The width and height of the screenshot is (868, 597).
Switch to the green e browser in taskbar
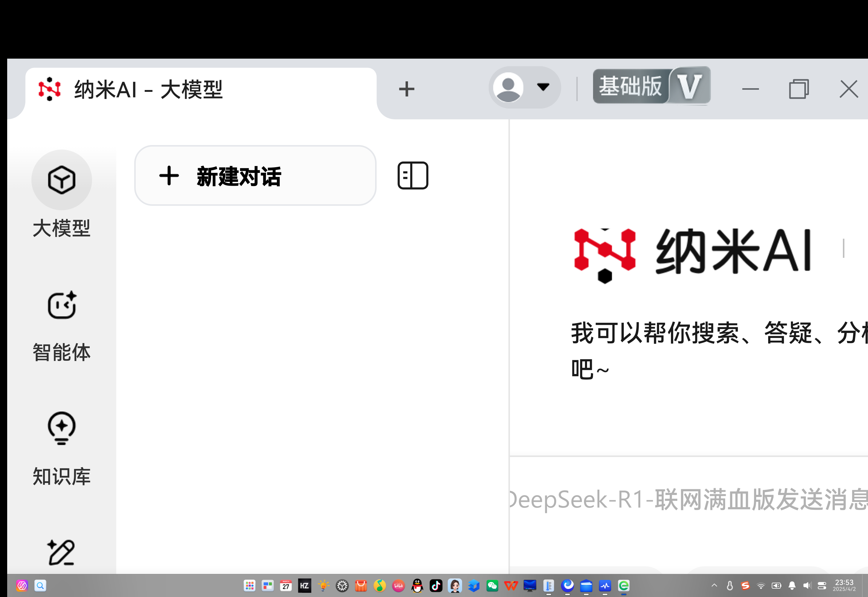point(624,585)
